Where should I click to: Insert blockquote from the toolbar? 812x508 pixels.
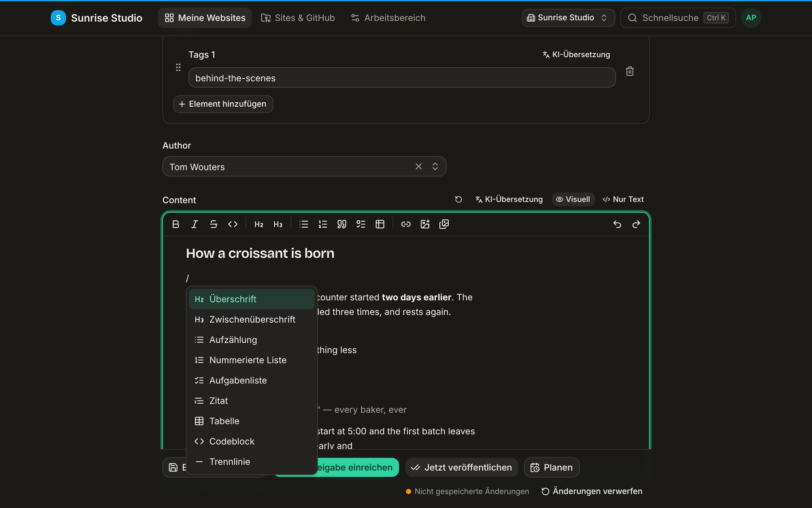click(342, 224)
